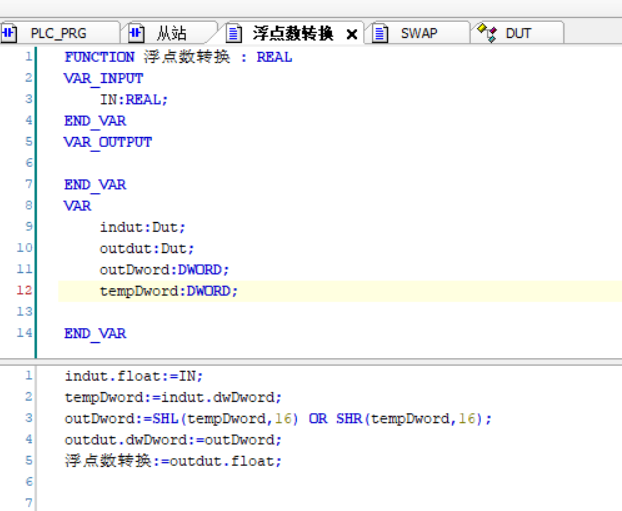Image resolution: width=622 pixels, height=511 pixels.
Task: Close the 浮点数转换 tab
Action: (x=351, y=35)
